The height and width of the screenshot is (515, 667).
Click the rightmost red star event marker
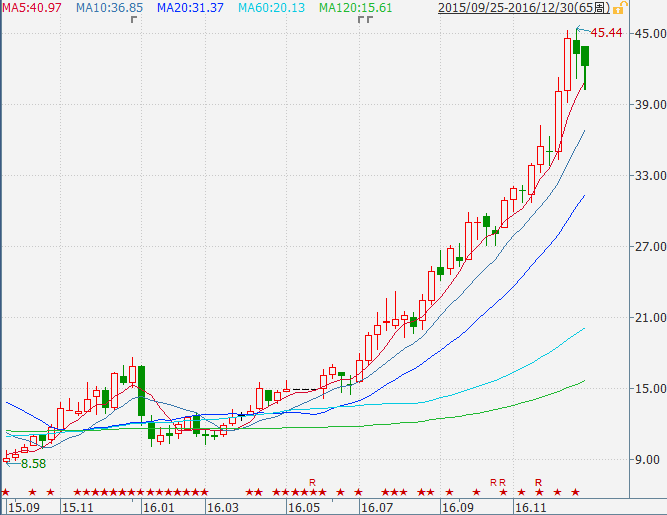click(x=575, y=492)
